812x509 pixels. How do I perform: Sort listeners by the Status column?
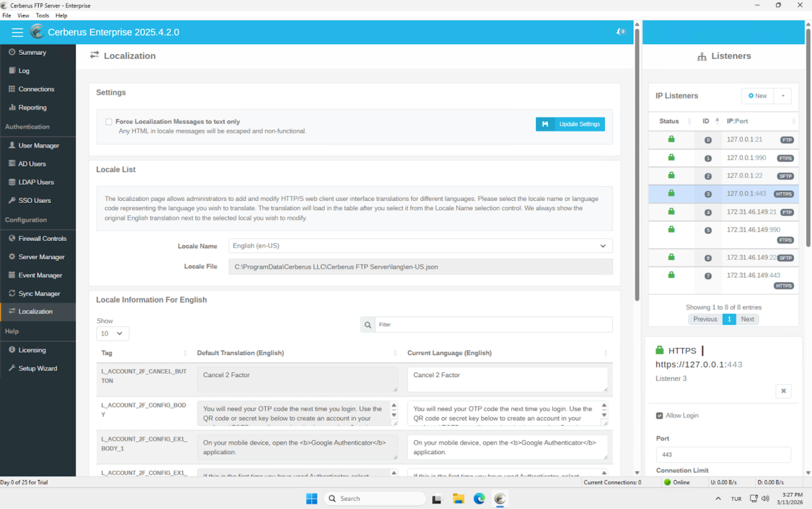point(669,121)
